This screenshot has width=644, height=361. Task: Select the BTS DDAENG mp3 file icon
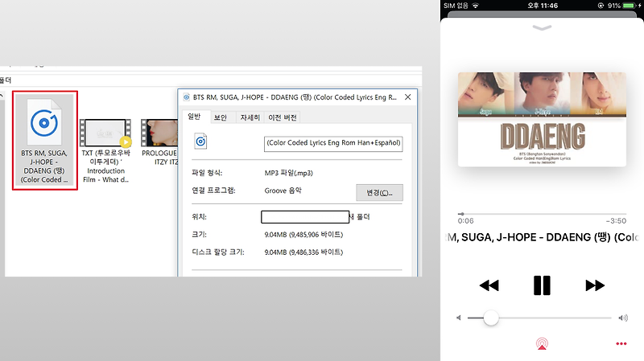(44, 122)
